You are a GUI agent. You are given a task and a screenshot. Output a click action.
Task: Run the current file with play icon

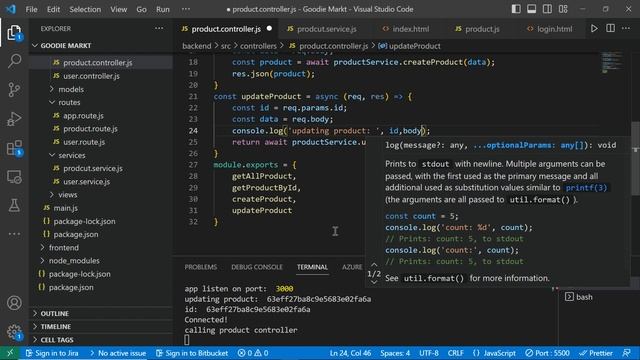pyautogui.click(x=594, y=29)
